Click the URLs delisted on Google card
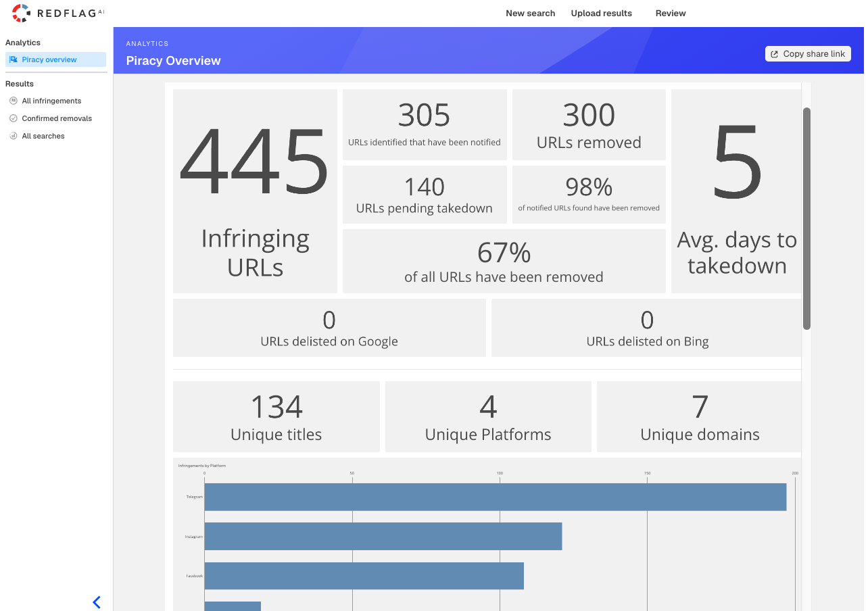This screenshot has height=611, width=868. [x=329, y=328]
